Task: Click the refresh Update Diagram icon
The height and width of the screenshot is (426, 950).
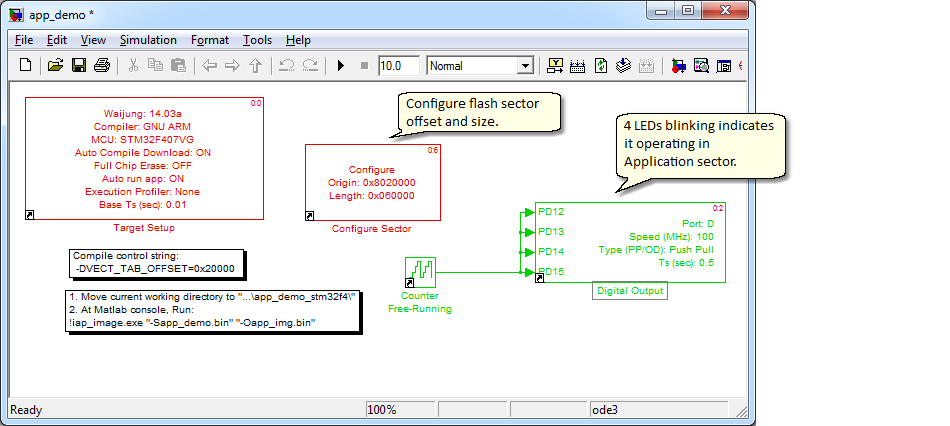Action: point(600,65)
